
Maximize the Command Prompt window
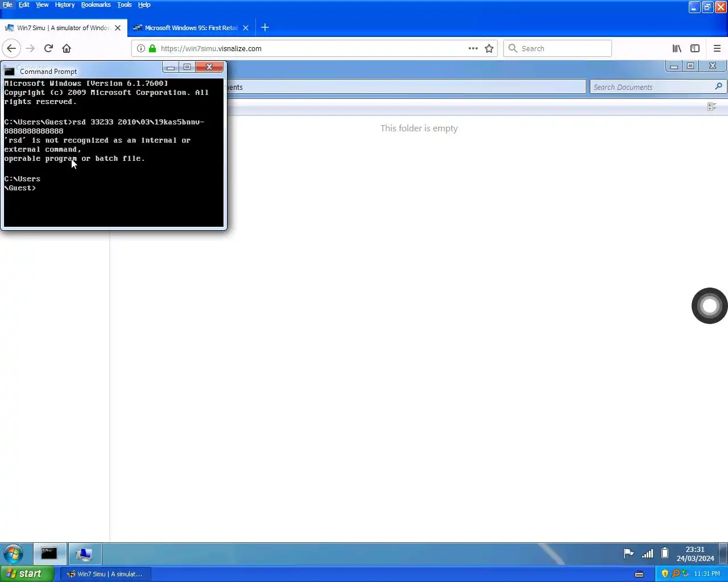tap(187, 67)
